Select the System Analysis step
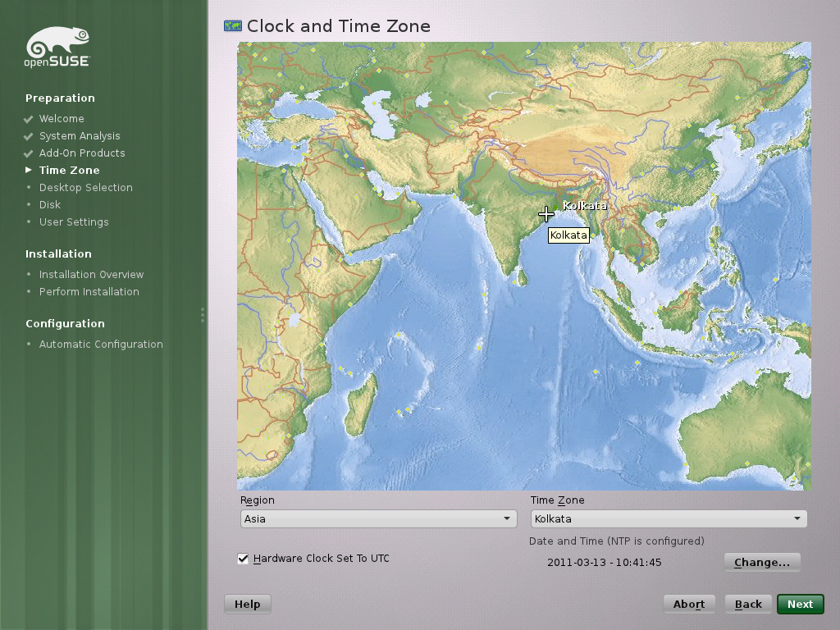This screenshot has width=840, height=630. click(80, 136)
